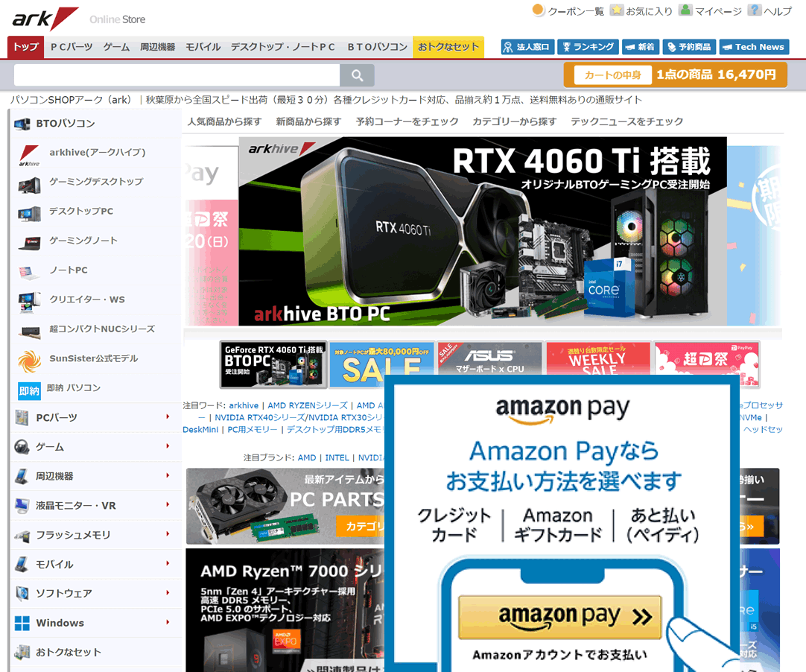Expand the モバイル sidebar arrow
This screenshot has height=672, width=806.
168,563
